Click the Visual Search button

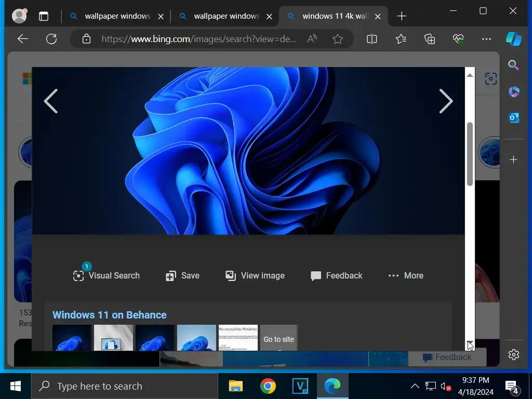point(107,275)
